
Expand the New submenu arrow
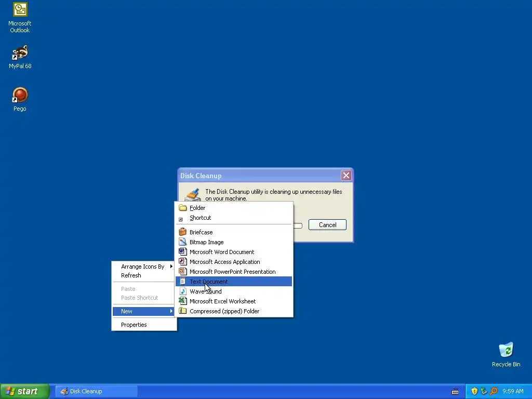coord(171,311)
